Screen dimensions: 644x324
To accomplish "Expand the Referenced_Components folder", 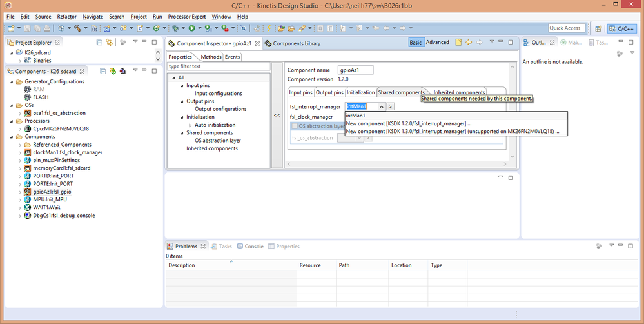I will (20, 145).
